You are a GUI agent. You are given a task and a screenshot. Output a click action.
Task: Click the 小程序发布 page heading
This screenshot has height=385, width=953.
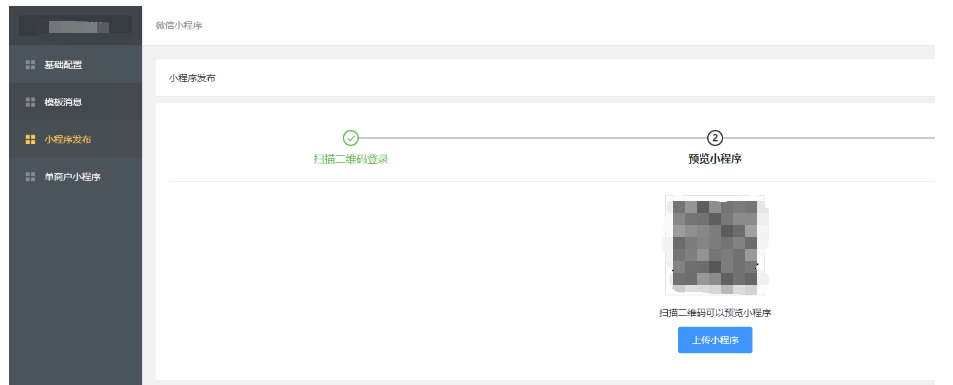[192, 78]
